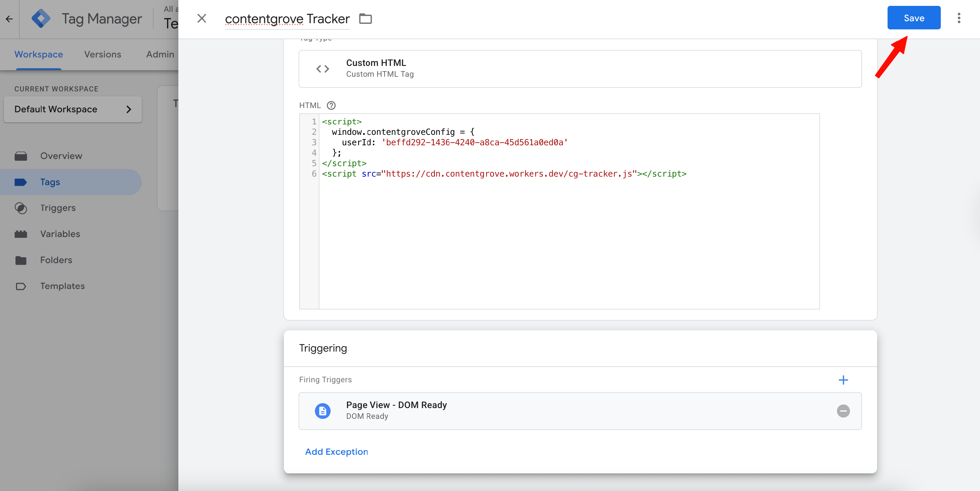This screenshot has width=980, height=491.
Task: Expand the Default Workspace selector
Action: tap(73, 109)
